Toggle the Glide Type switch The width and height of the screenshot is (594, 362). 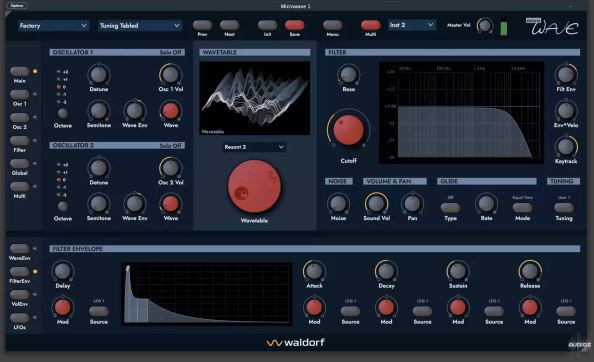[x=450, y=208]
